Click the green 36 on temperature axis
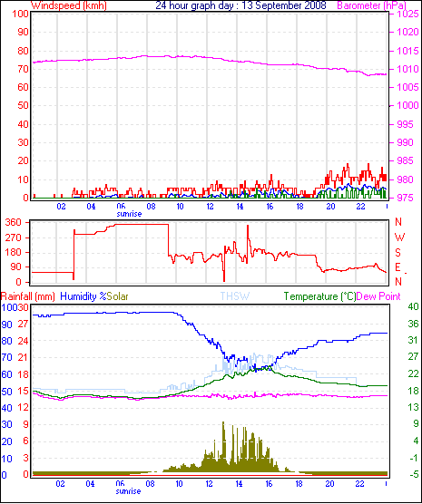Image resolution: width=422 pixels, height=504 pixels. pos(413,324)
